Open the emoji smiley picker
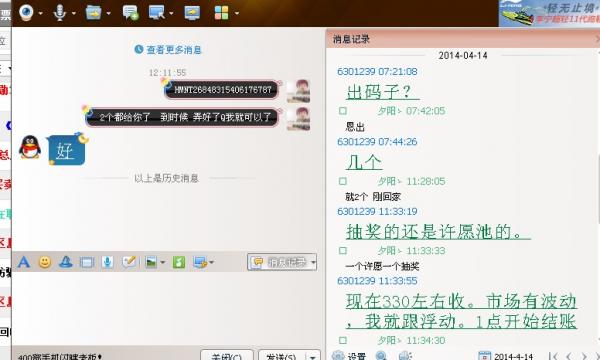Image resolution: width=600 pixels, height=360 pixels. coord(45,262)
